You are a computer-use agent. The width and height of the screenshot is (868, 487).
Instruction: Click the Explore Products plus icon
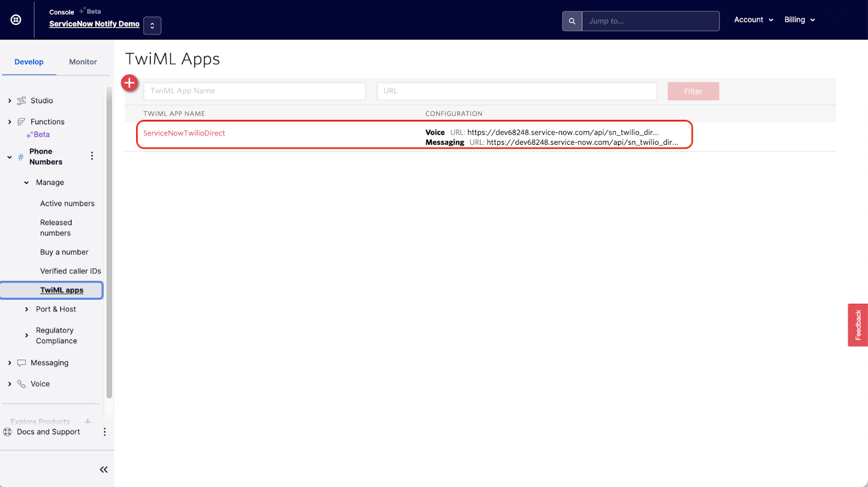coord(88,421)
